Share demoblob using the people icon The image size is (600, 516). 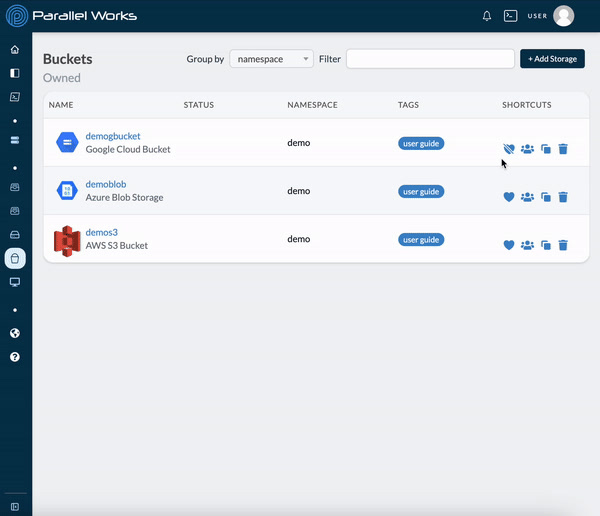click(x=527, y=197)
